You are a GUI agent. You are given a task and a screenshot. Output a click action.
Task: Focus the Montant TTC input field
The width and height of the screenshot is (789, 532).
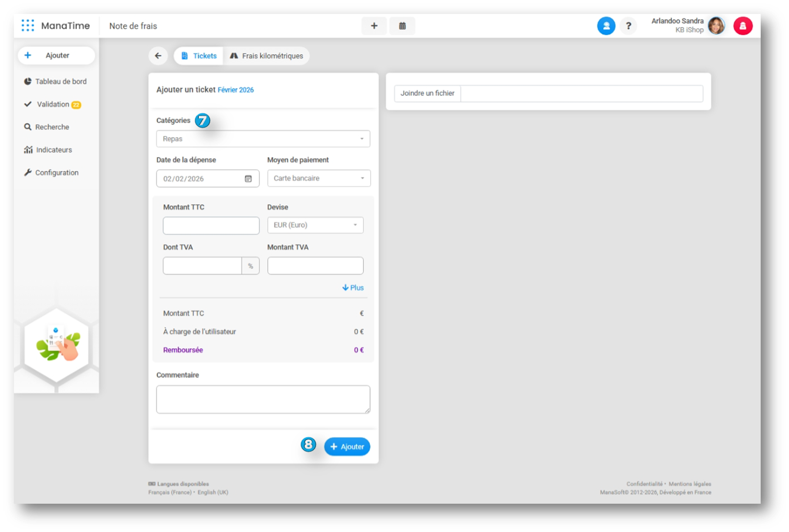(211, 226)
